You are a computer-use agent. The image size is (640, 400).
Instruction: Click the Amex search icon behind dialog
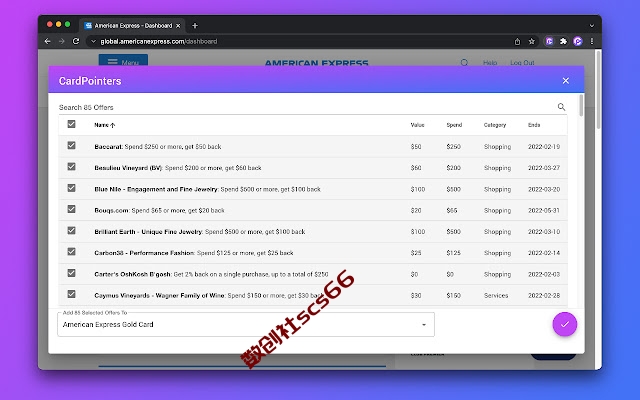(464, 62)
